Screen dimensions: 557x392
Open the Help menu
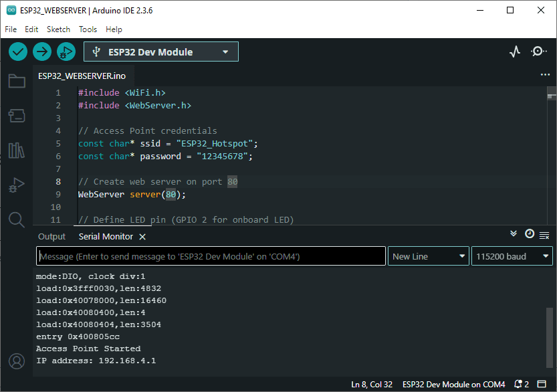tap(114, 29)
